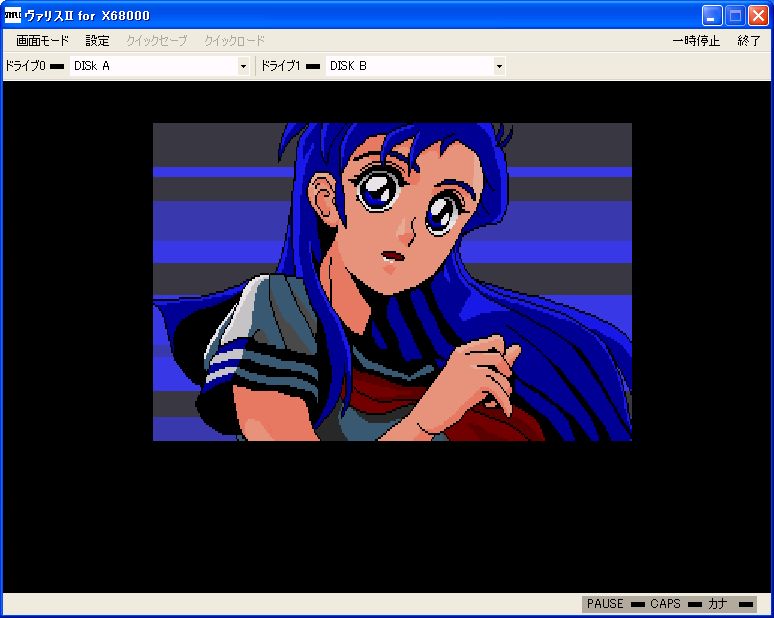The image size is (774, 618).
Task: Click the window title ヴァリスII for X68000
Action: [x=87, y=16]
